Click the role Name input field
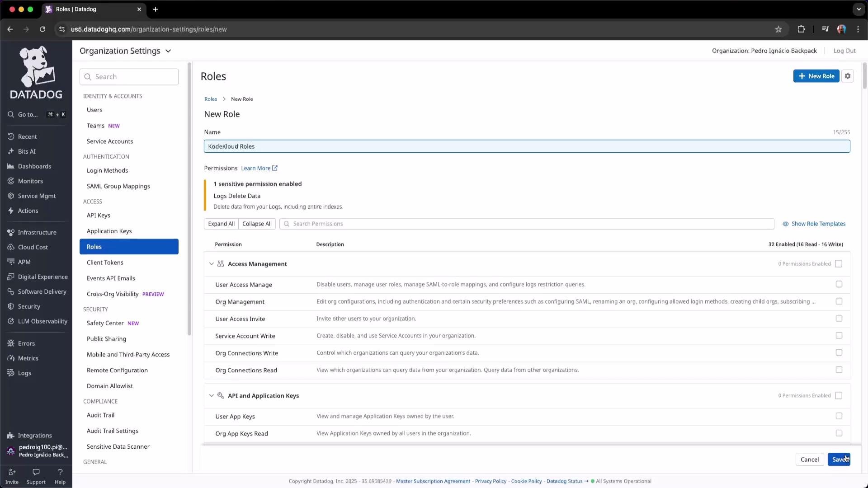The width and height of the screenshot is (868, 488). coord(527,146)
